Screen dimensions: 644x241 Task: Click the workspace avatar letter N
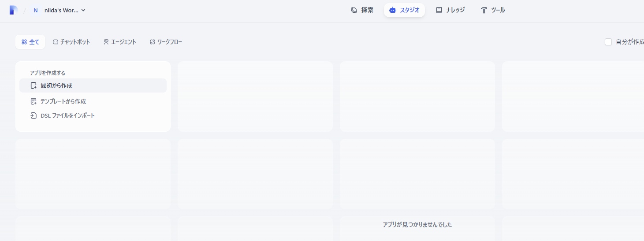(36, 10)
